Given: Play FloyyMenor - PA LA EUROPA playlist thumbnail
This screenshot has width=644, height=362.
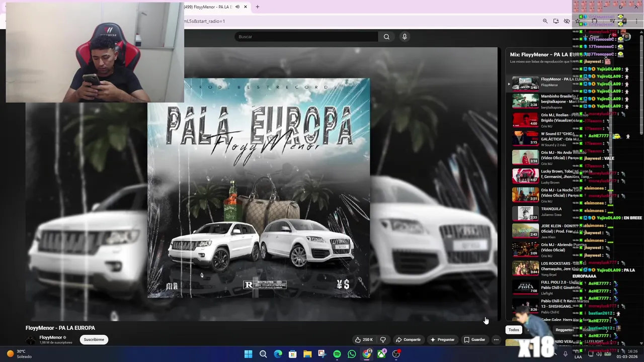Looking at the screenshot, I should point(525,83).
